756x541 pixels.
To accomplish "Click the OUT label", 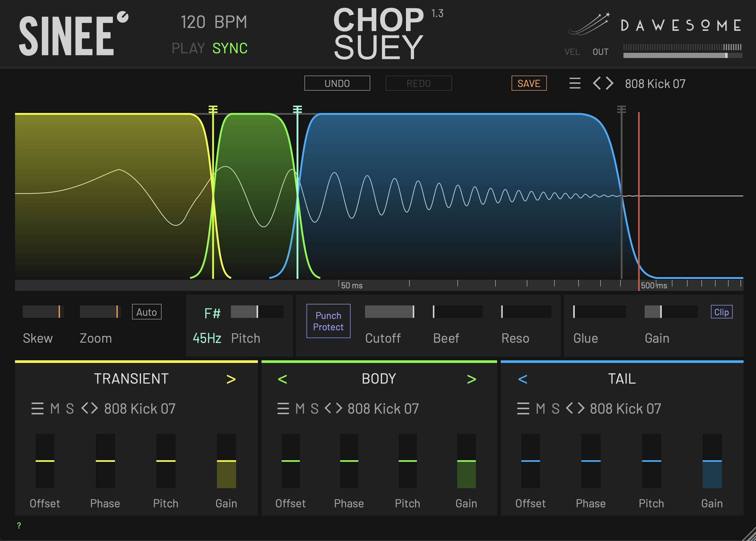I will click(x=600, y=52).
